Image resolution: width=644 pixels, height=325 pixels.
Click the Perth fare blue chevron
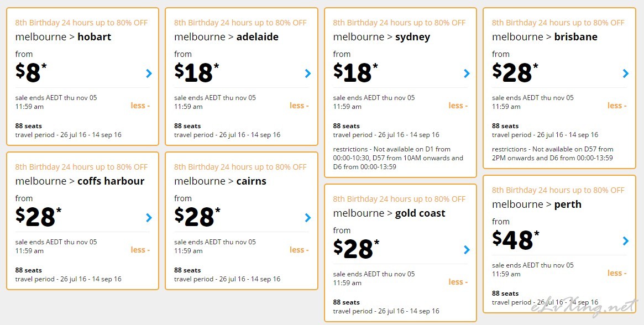click(x=626, y=241)
